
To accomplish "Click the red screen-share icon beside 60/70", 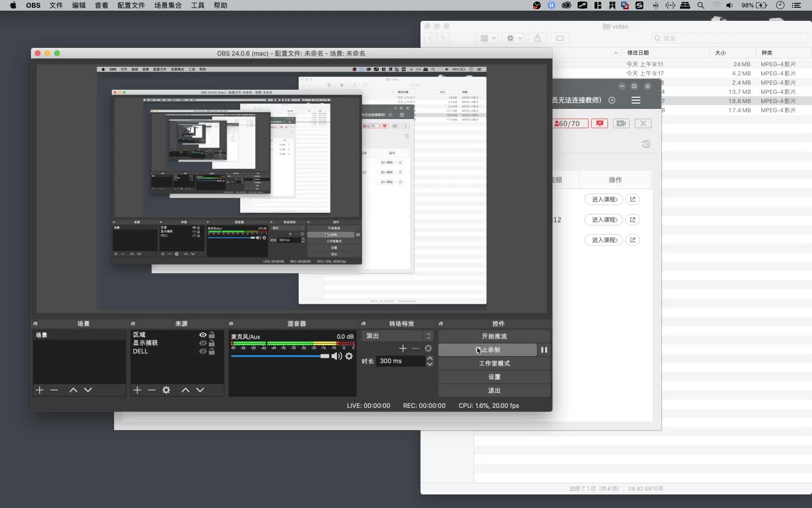I will point(600,123).
